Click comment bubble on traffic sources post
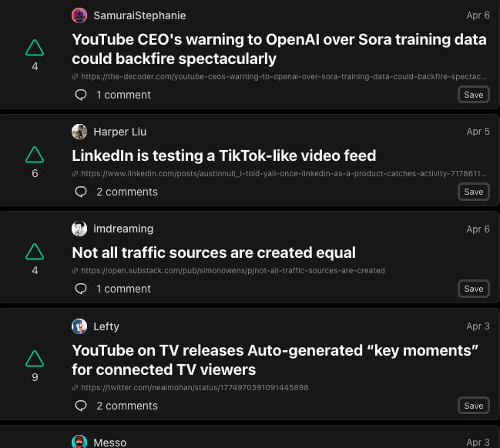 tap(80, 289)
